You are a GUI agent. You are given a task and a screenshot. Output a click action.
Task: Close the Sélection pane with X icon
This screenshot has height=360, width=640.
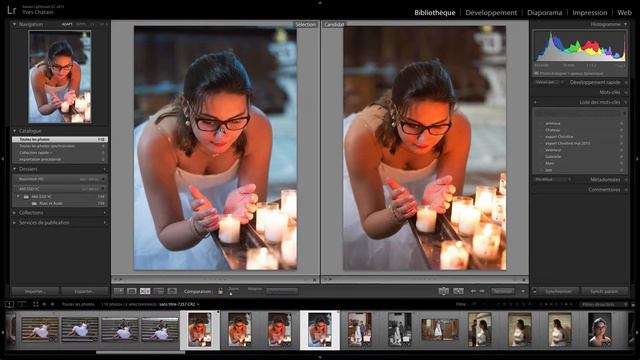[314, 280]
